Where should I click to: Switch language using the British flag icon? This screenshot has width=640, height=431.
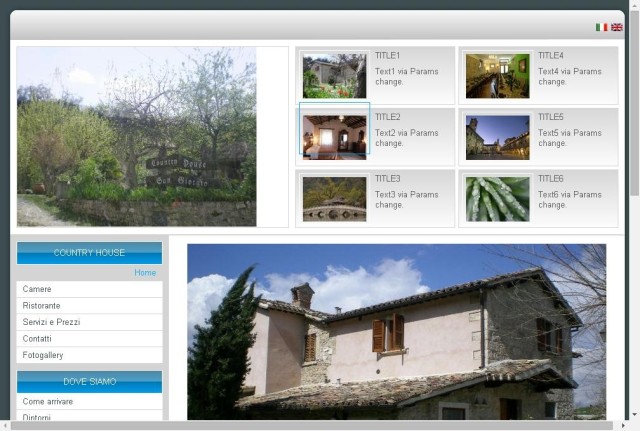(617, 27)
